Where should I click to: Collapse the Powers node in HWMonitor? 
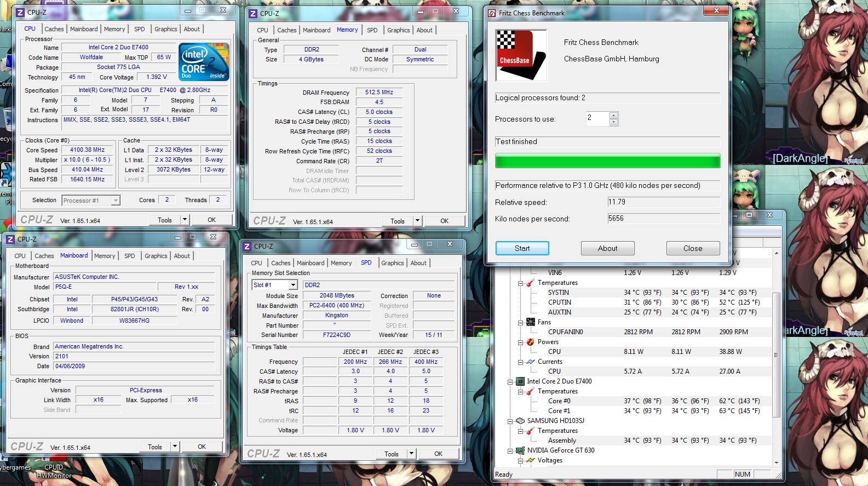click(x=521, y=342)
